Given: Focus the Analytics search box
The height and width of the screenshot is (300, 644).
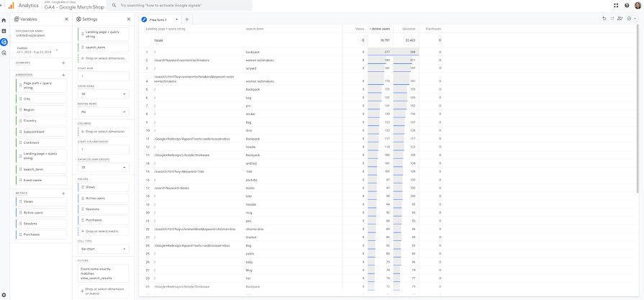Looking at the screenshot, I should [179, 6].
